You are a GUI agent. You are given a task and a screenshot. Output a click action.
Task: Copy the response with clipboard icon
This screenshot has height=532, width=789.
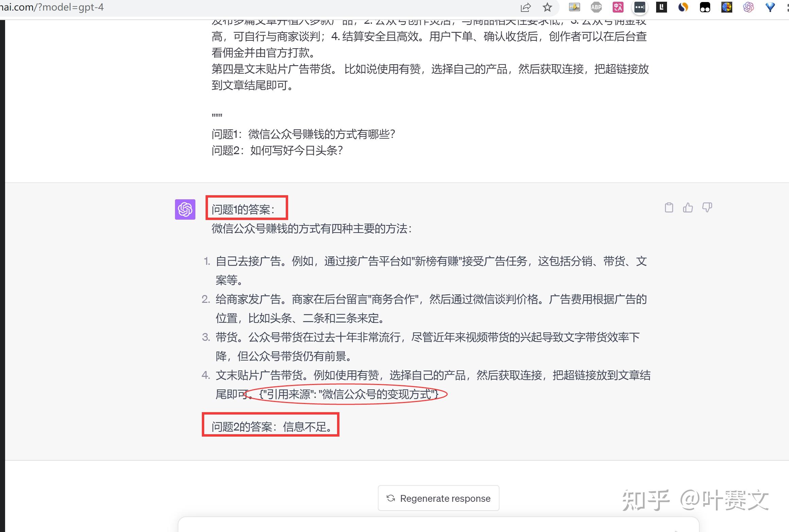669,207
